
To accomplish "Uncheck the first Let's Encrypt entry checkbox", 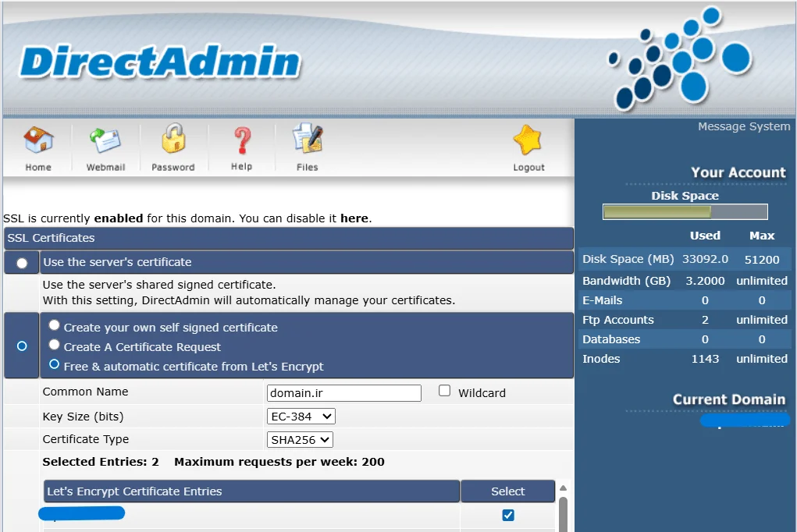I will (508, 515).
